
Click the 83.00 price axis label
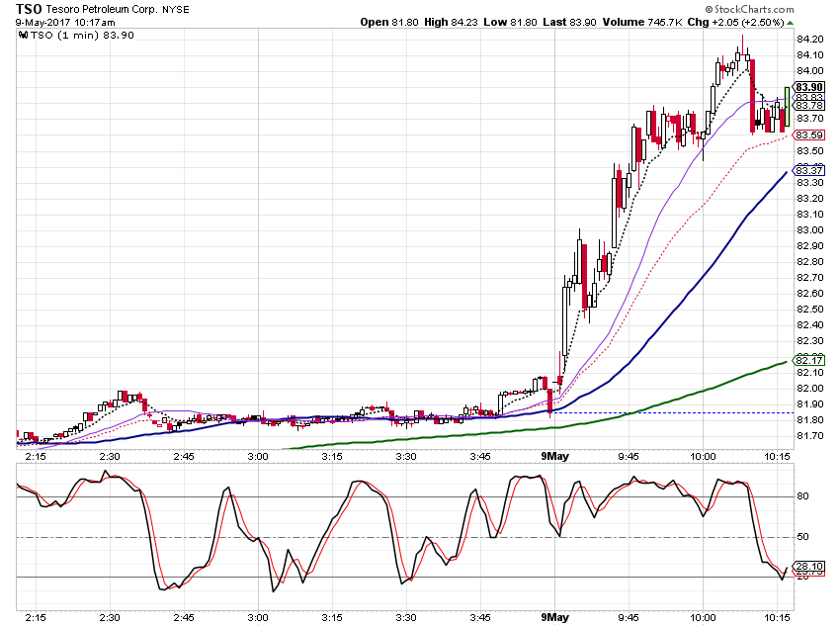[x=810, y=229]
